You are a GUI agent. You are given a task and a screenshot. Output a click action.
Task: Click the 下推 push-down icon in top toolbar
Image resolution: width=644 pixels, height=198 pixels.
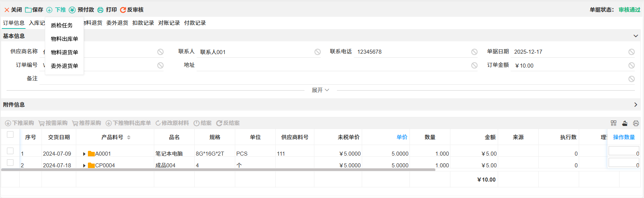[49, 10]
